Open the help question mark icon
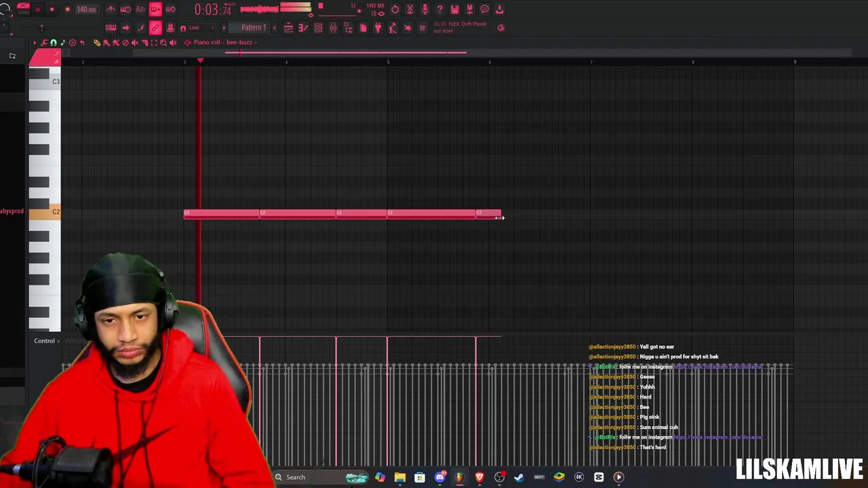Viewport: 868px width, 488px height. tap(439, 9)
